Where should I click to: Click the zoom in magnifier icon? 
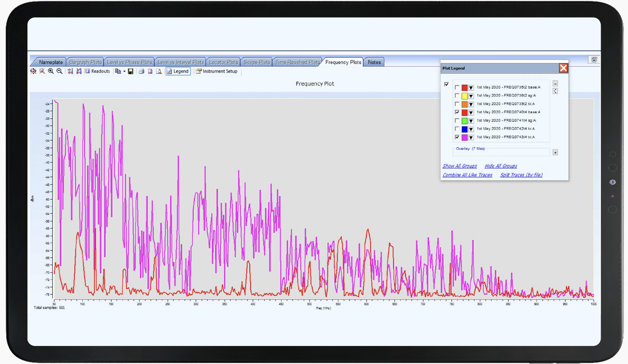[51, 71]
